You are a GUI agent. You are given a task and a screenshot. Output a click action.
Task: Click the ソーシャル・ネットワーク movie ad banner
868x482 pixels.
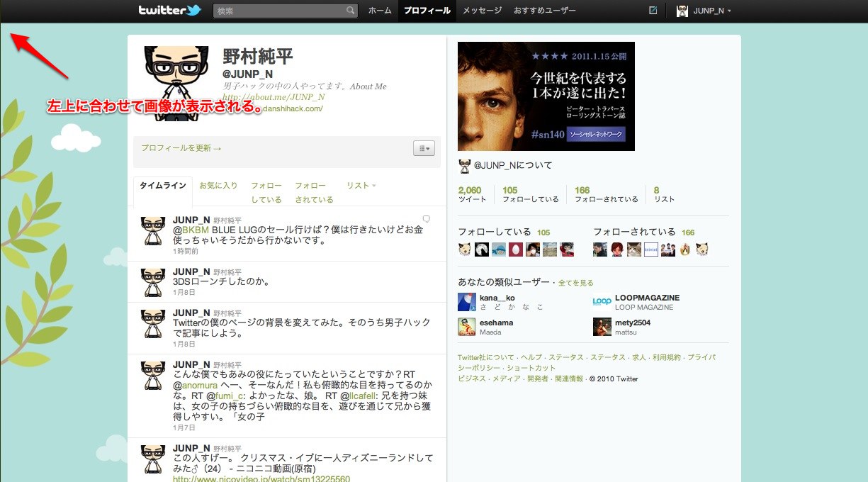click(x=546, y=96)
